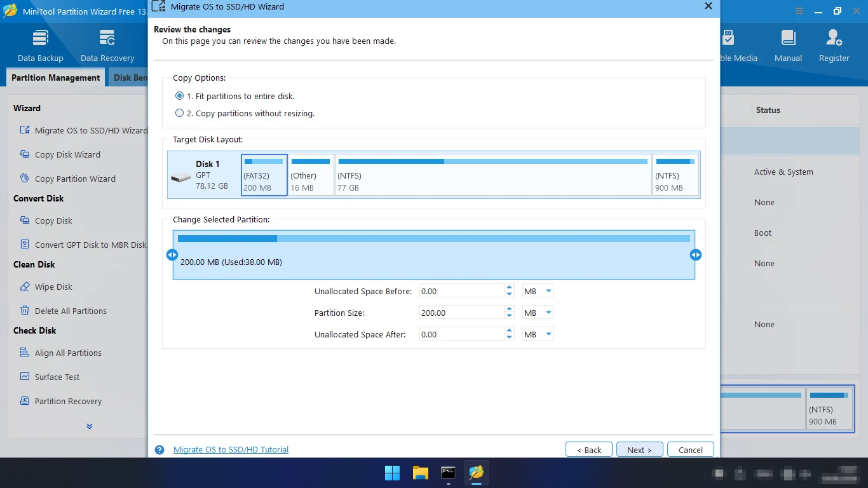The width and height of the screenshot is (868, 488).
Task: Select Wipe Disk in sidebar
Action: point(46,287)
